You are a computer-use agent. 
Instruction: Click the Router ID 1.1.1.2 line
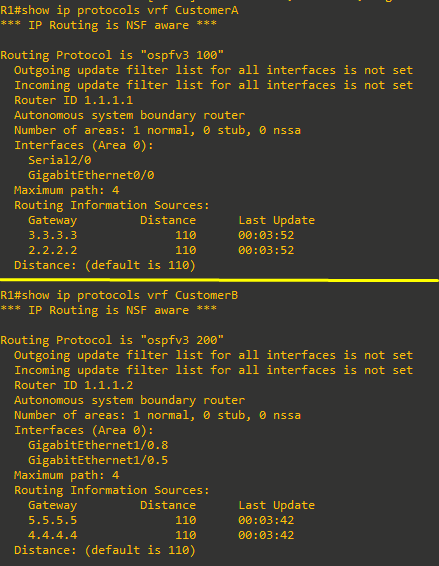click(x=74, y=385)
